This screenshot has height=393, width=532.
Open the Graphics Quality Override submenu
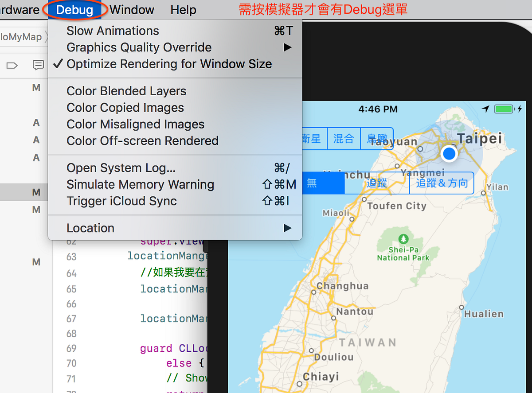click(139, 47)
